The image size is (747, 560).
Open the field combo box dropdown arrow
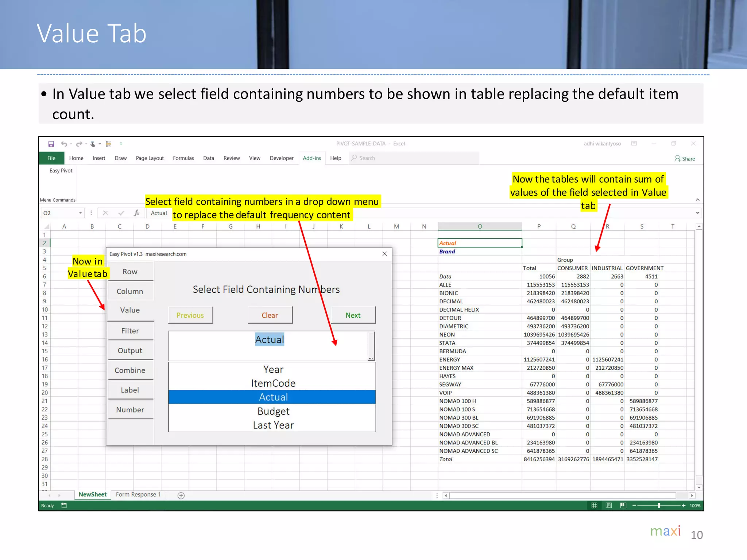371,346
